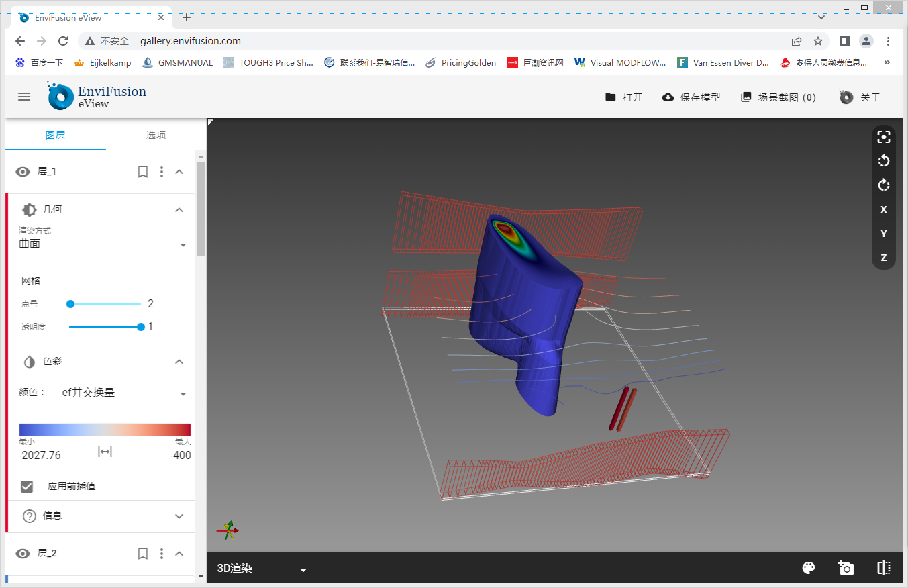Click the 透明度 slider handle
The width and height of the screenshot is (908, 588).
[x=141, y=327]
